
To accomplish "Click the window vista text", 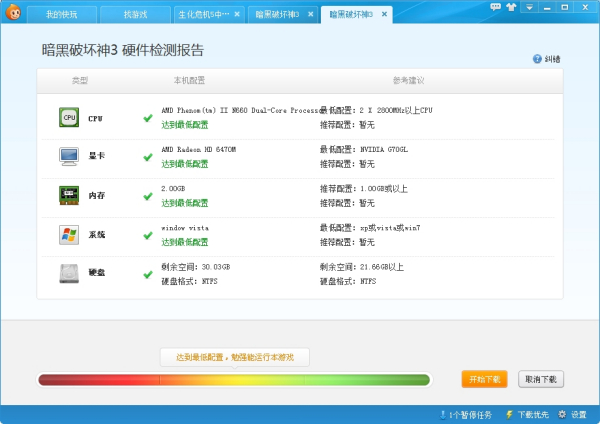I will pos(185,228).
